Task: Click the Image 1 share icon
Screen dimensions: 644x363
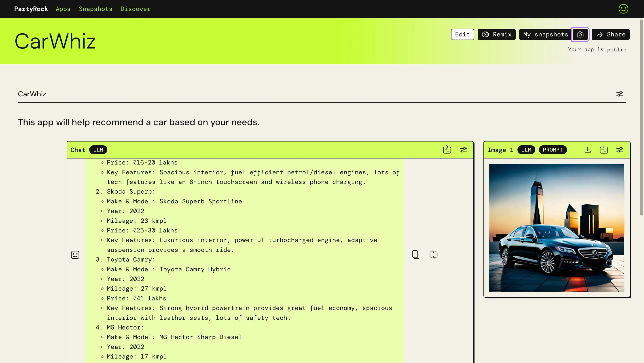Action: point(604,150)
